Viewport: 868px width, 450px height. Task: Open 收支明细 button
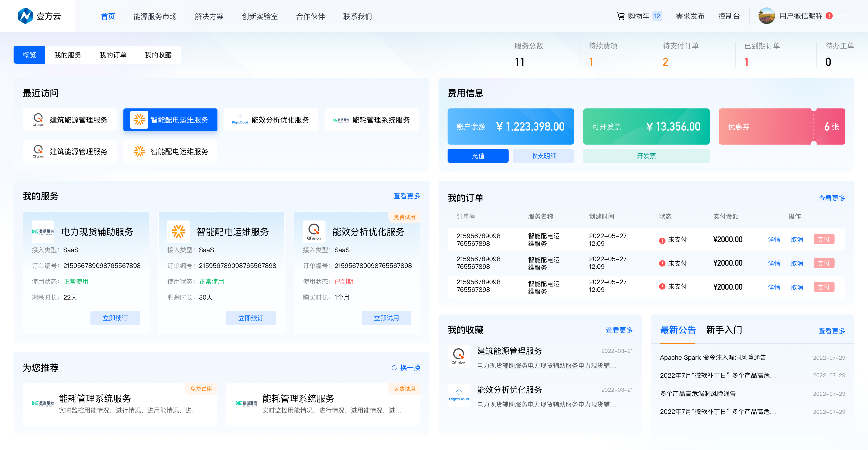(x=543, y=156)
